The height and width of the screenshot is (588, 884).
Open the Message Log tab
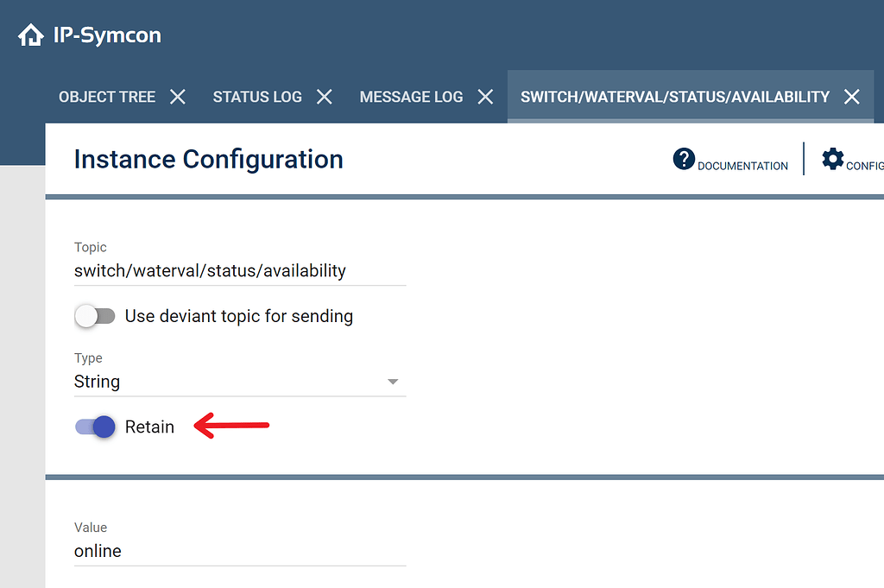[x=411, y=97]
